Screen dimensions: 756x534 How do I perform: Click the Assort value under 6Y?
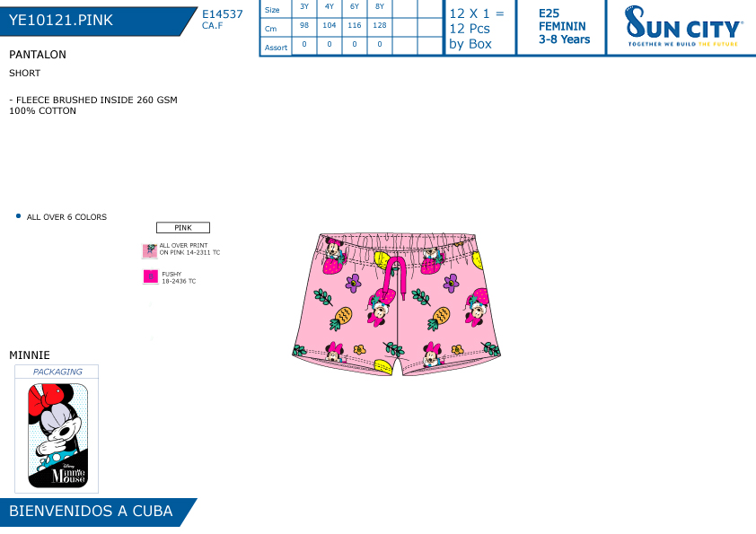(x=355, y=44)
